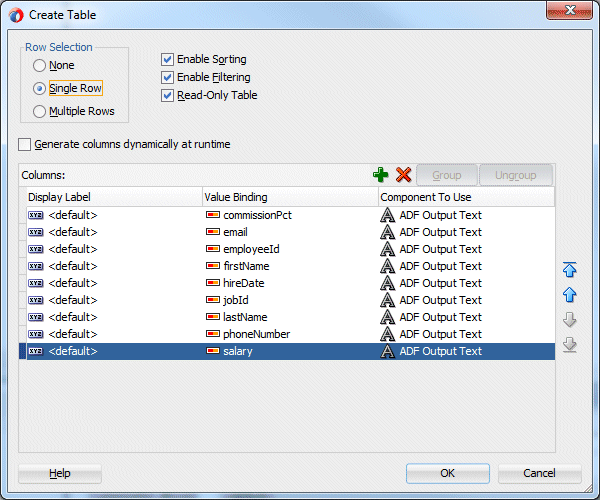This screenshot has height=500, width=600.
Task: Click the Output Text icon in lastName row
Action: pos(387,317)
